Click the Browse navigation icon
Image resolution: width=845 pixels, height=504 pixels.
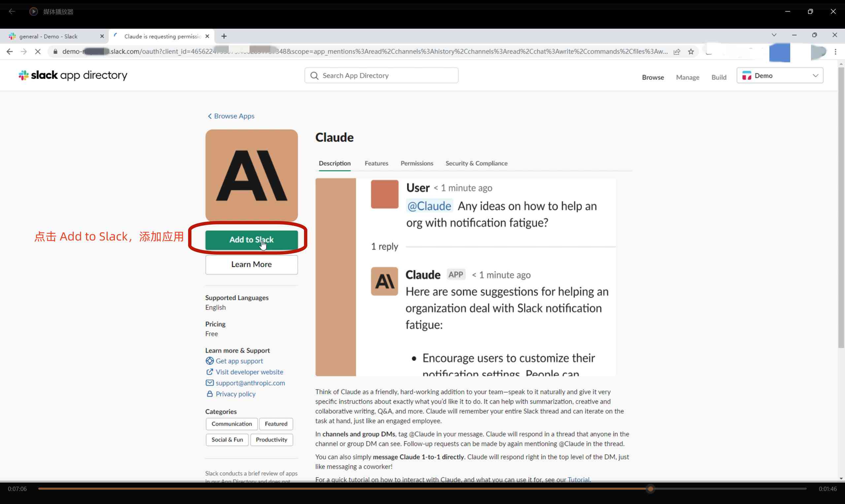point(653,77)
